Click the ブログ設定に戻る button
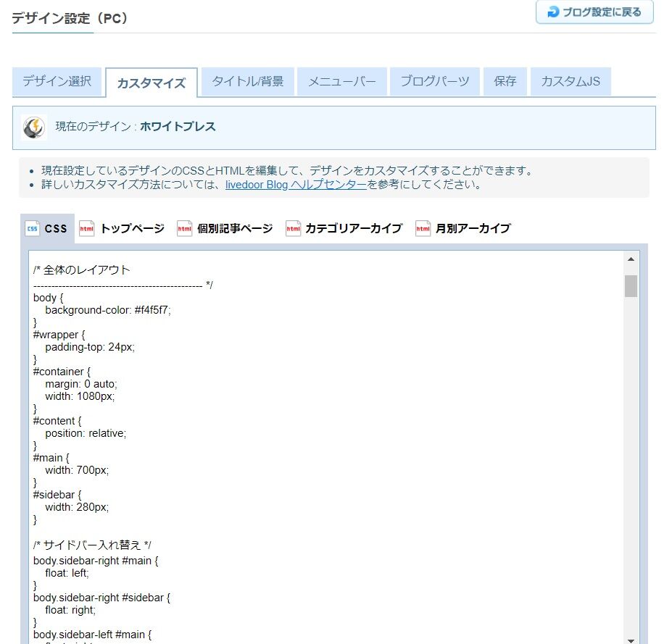 tap(594, 12)
